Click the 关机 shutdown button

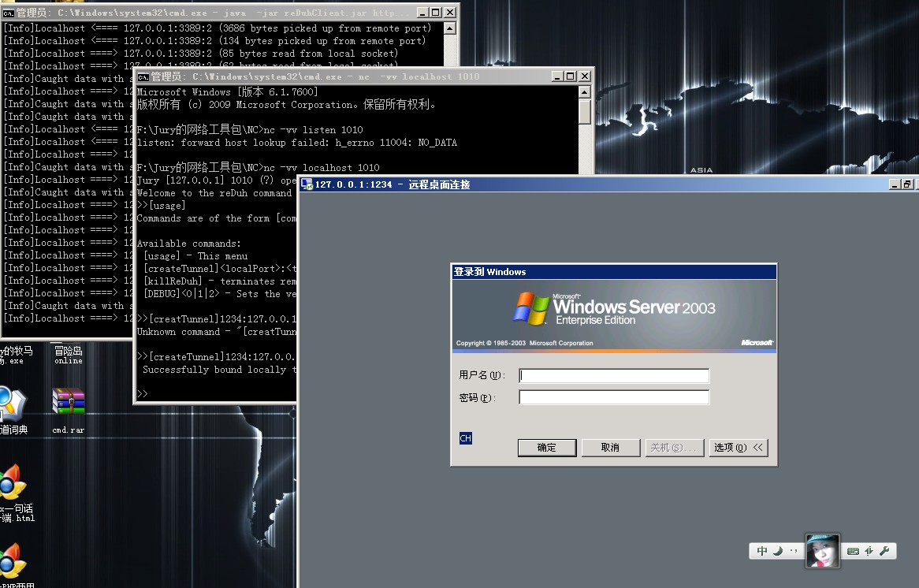pos(674,447)
